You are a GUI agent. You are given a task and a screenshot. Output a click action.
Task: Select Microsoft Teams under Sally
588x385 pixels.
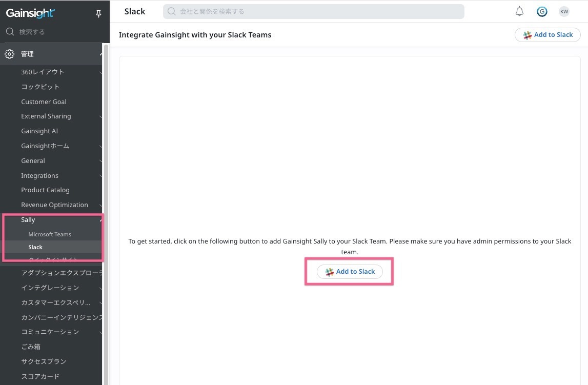click(50, 234)
